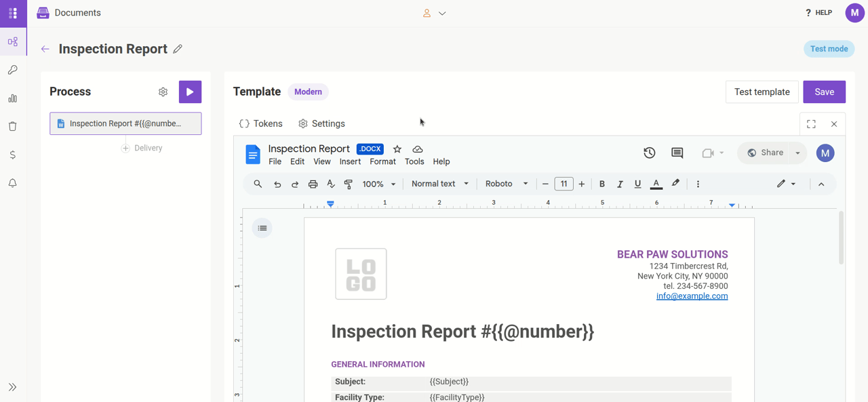This screenshot has height=402, width=868.
Task: Open process settings gear icon
Action: point(163,92)
